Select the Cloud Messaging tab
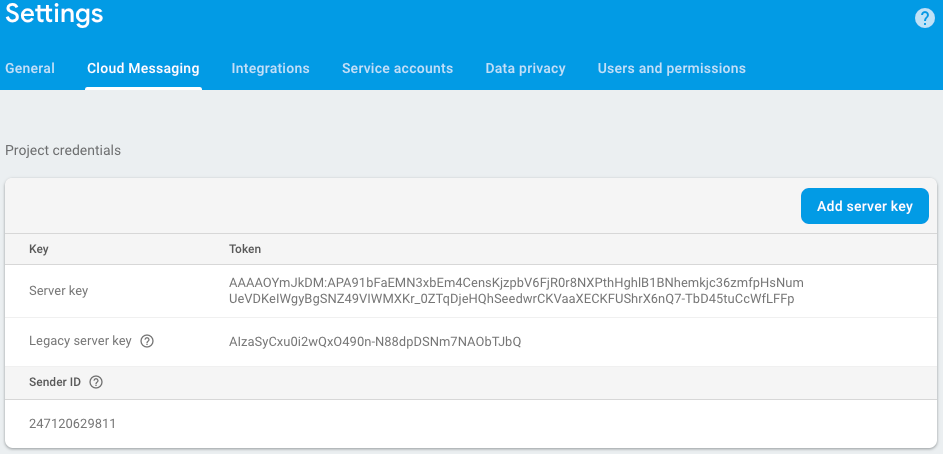 [x=143, y=68]
